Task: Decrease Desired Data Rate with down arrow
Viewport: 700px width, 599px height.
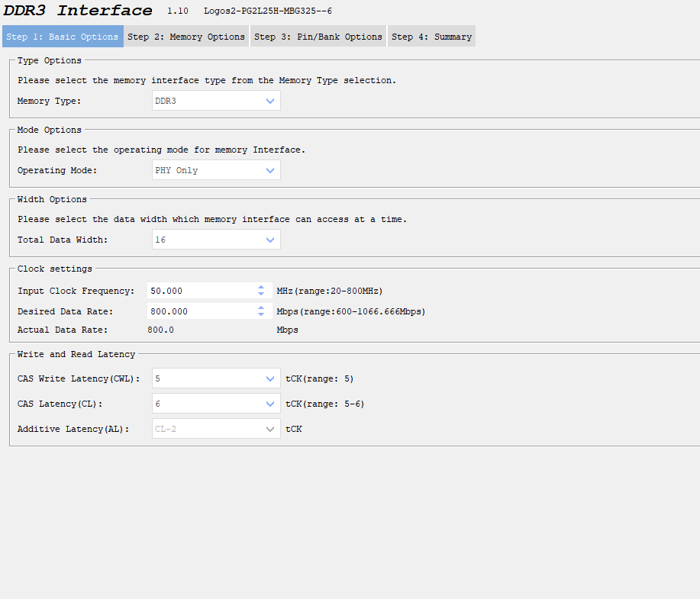Action: click(x=261, y=314)
